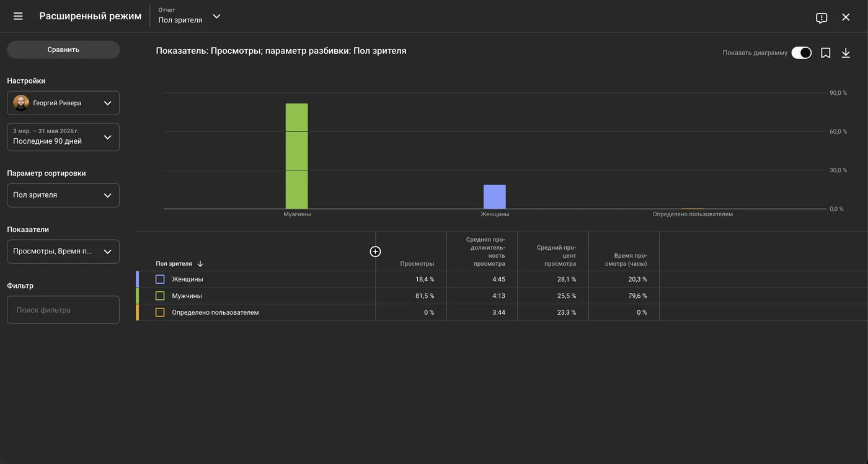868x464 pixels.
Task: Save report with the bookmark icon
Action: pyautogui.click(x=826, y=53)
